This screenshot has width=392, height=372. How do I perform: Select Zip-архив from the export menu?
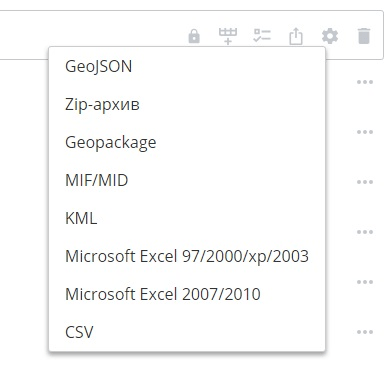[x=187, y=104]
